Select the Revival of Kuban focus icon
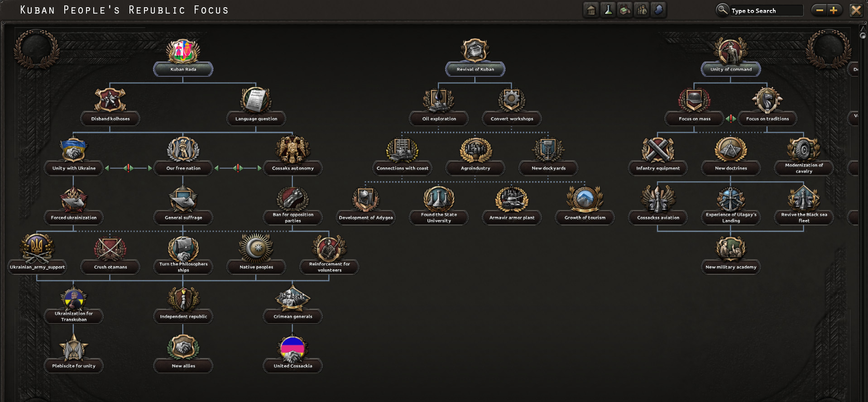This screenshot has height=402, width=868. [475, 51]
